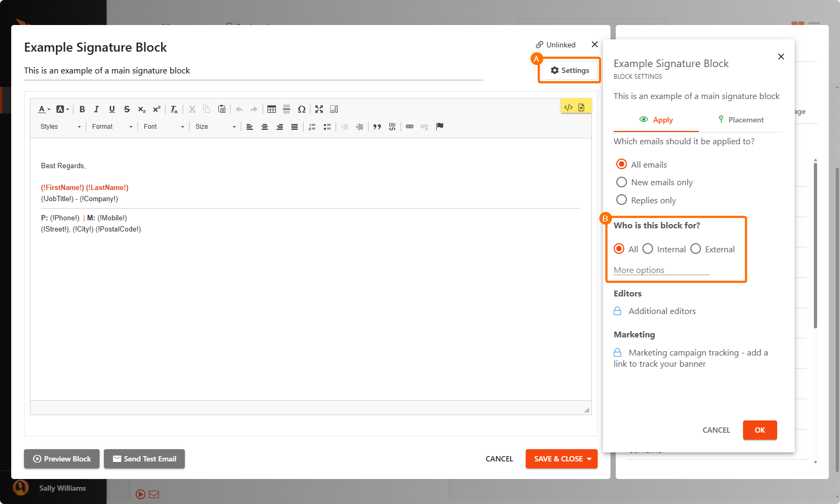Click the 'More options' link
The height and width of the screenshot is (504, 840).
point(639,270)
